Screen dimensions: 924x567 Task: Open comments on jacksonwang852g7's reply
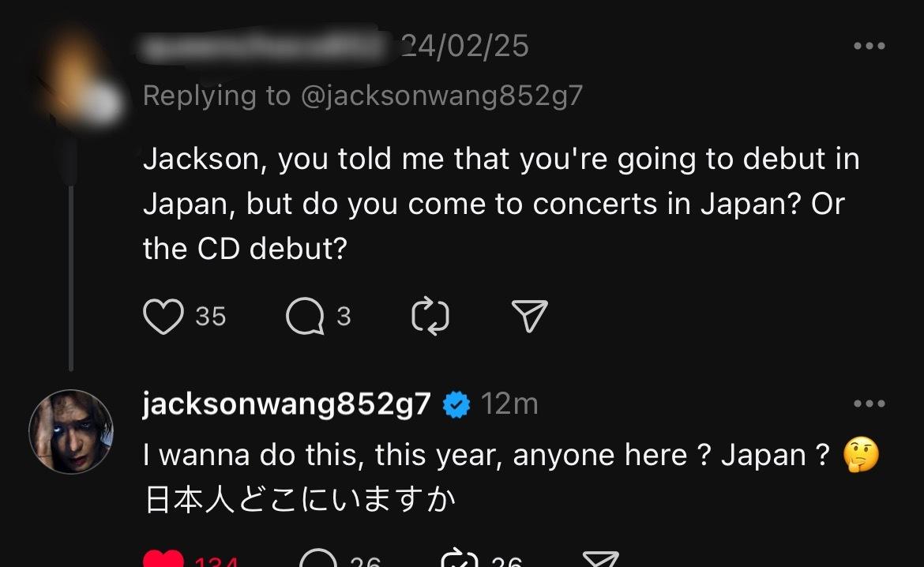tap(318, 560)
